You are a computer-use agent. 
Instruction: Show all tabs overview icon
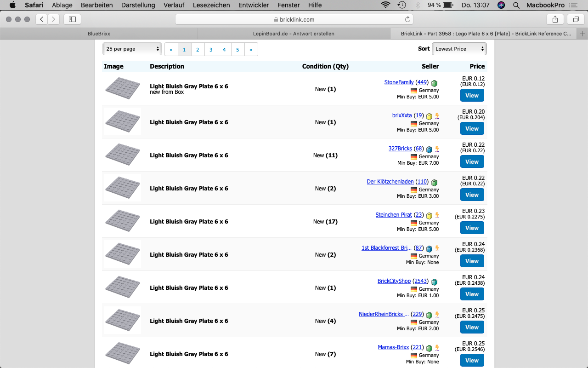pos(575,19)
